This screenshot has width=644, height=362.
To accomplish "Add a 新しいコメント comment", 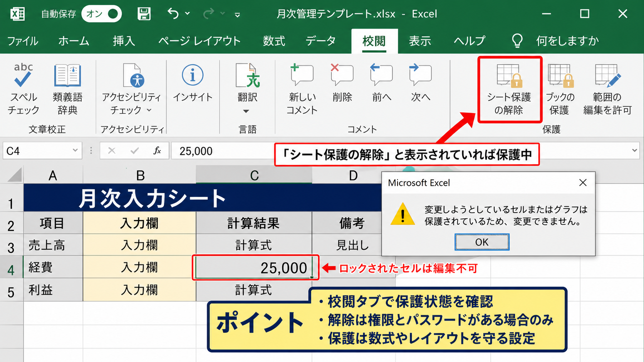I will [302, 89].
